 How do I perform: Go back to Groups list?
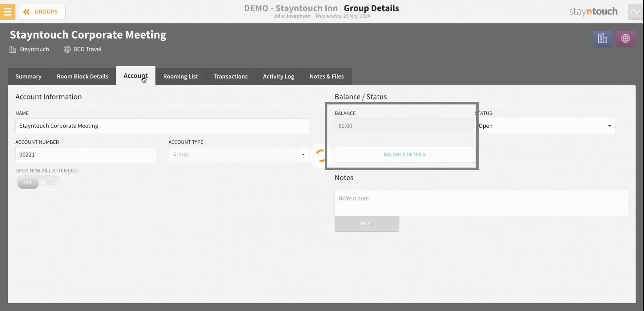point(42,12)
